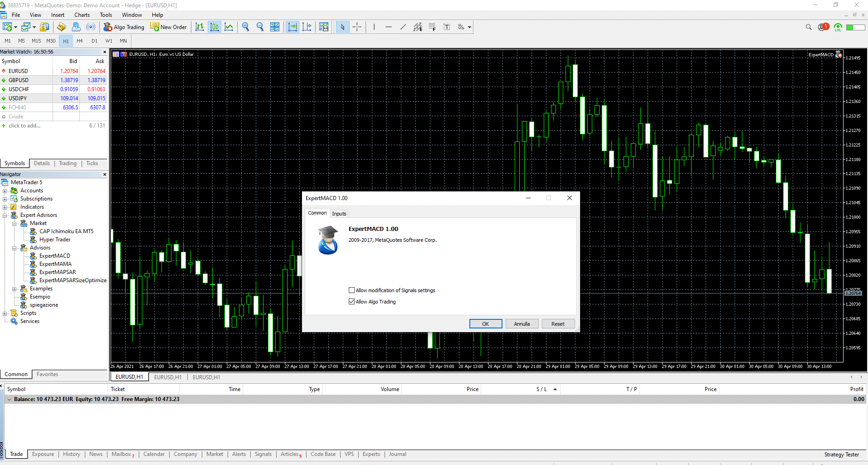Open the History tab in Toolbox

(x=72, y=454)
